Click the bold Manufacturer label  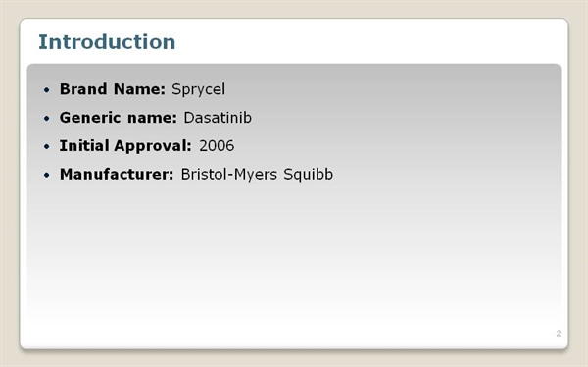[117, 175]
